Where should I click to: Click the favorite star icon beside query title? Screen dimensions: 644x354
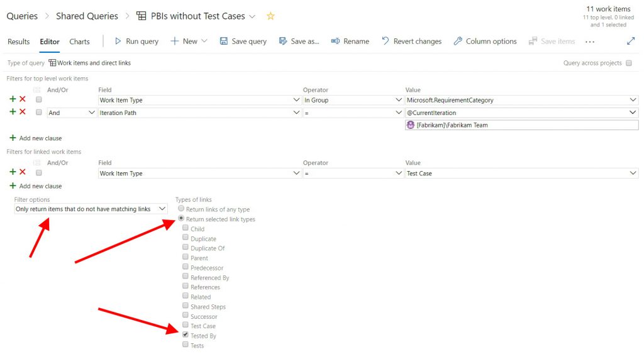[270, 16]
